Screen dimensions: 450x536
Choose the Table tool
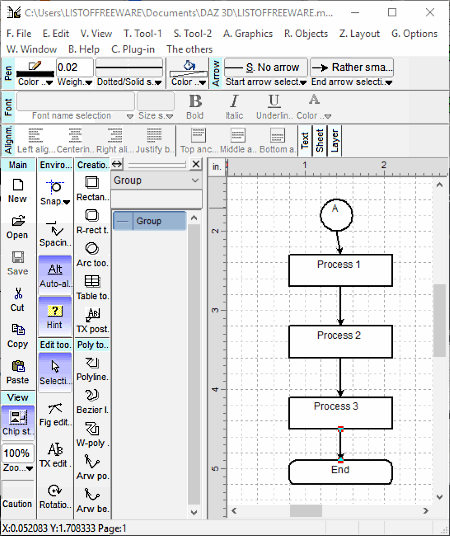[x=92, y=287]
